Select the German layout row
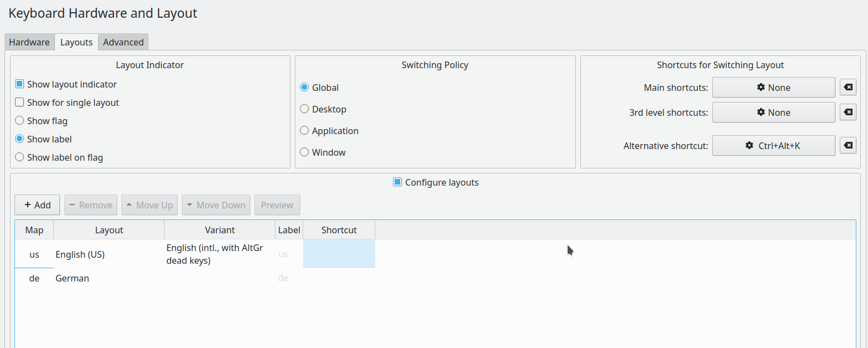The width and height of the screenshot is (868, 348). 72,278
